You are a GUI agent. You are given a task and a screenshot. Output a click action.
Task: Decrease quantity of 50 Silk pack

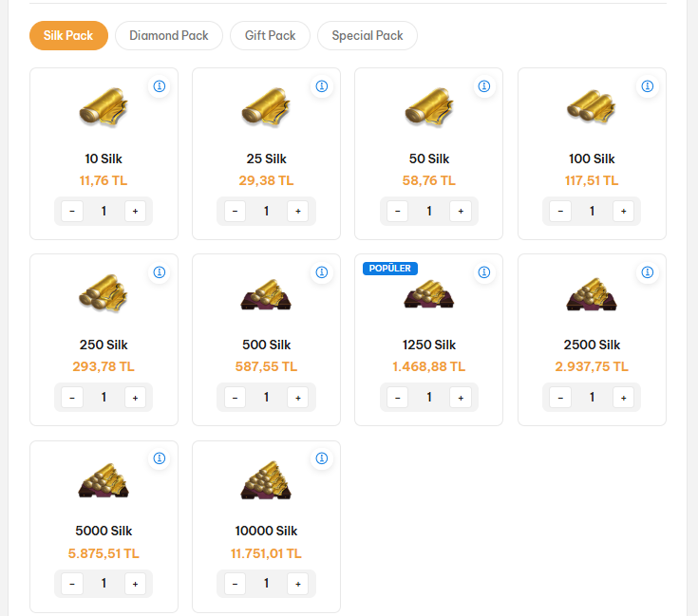(x=398, y=211)
